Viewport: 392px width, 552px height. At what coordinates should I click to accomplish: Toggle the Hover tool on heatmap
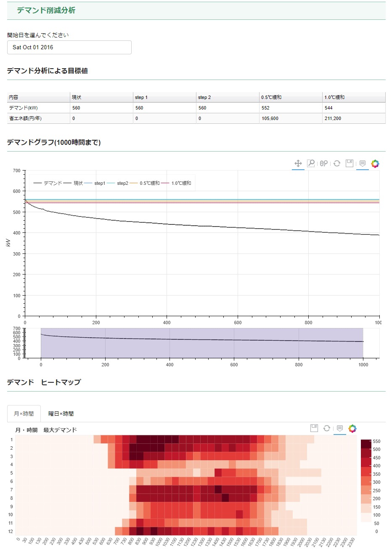tap(340, 428)
